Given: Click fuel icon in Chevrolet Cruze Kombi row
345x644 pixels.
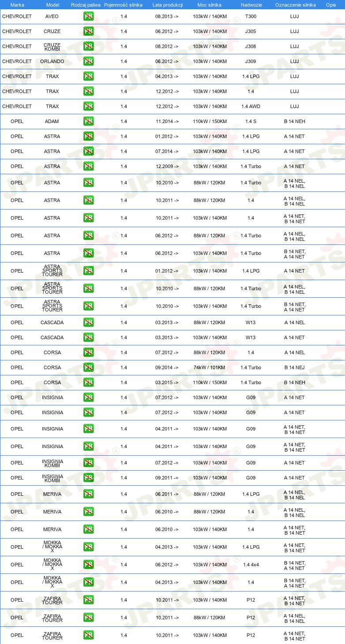Looking at the screenshot, I should 88,46.
